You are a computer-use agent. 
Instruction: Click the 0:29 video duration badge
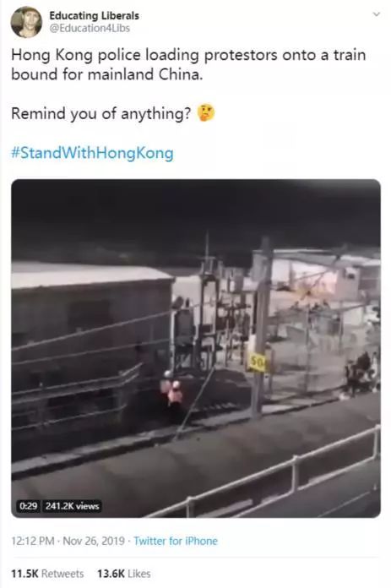[28, 506]
